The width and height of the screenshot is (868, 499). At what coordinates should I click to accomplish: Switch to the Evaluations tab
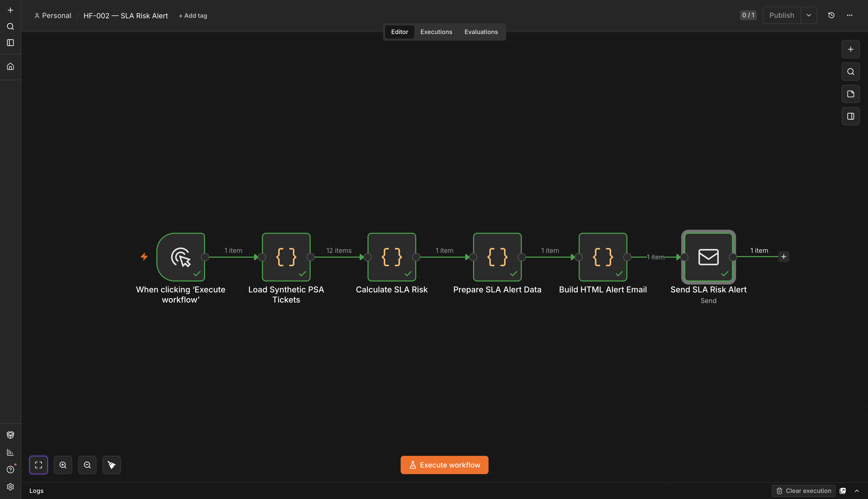(481, 32)
